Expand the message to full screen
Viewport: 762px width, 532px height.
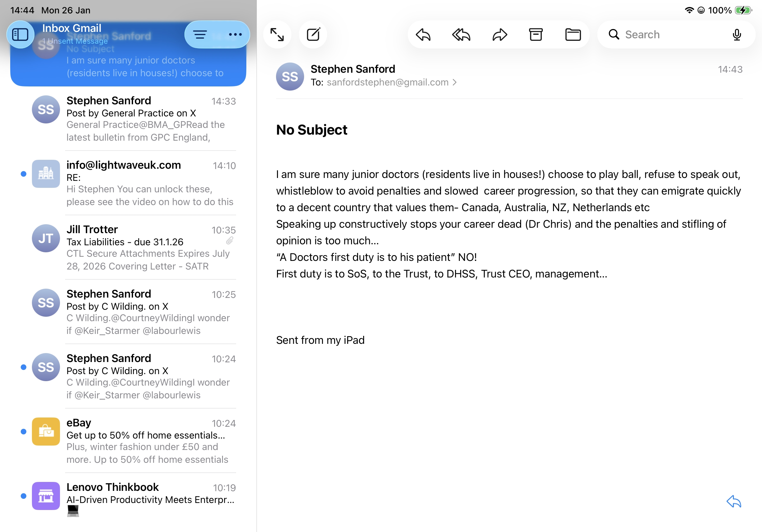(277, 34)
